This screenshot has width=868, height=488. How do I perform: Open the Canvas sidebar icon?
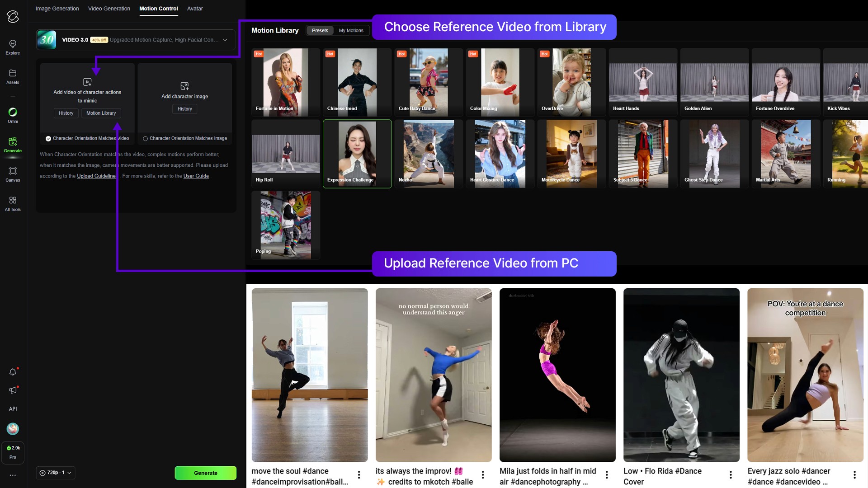point(13,171)
